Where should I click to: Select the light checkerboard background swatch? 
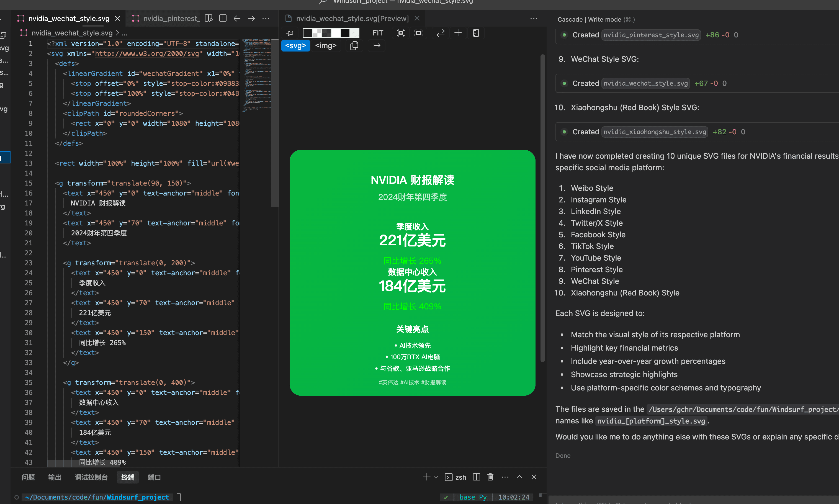pyautogui.click(x=317, y=33)
